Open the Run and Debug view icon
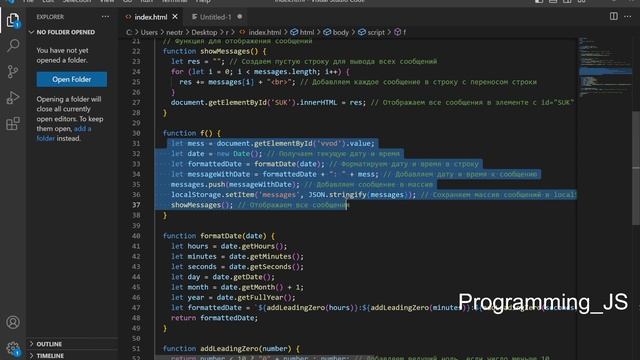This screenshot has width=640, height=360. [x=13, y=98]
